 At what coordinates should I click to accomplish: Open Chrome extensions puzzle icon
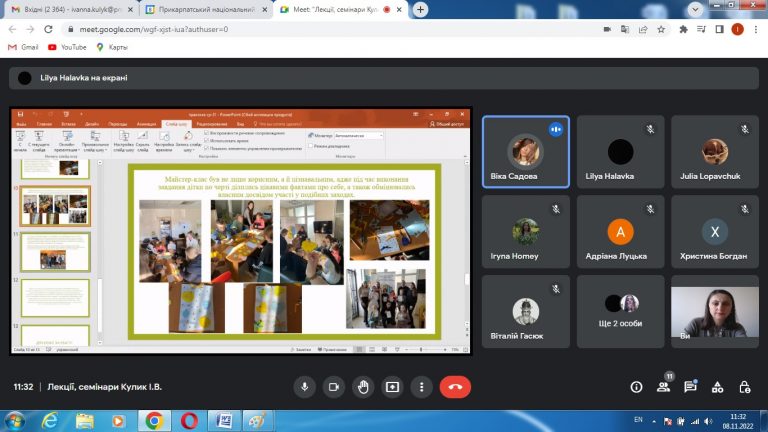click(x=683, y=29)
